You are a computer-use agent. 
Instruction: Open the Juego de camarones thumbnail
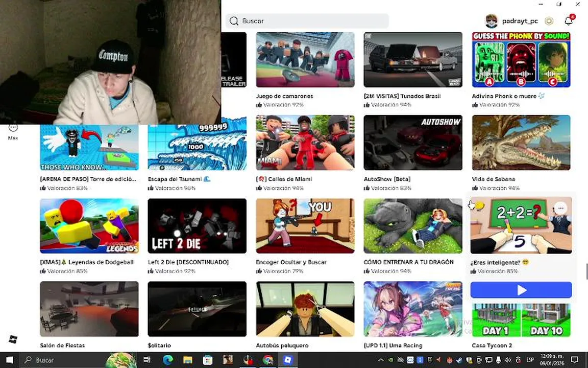[305, 60]
